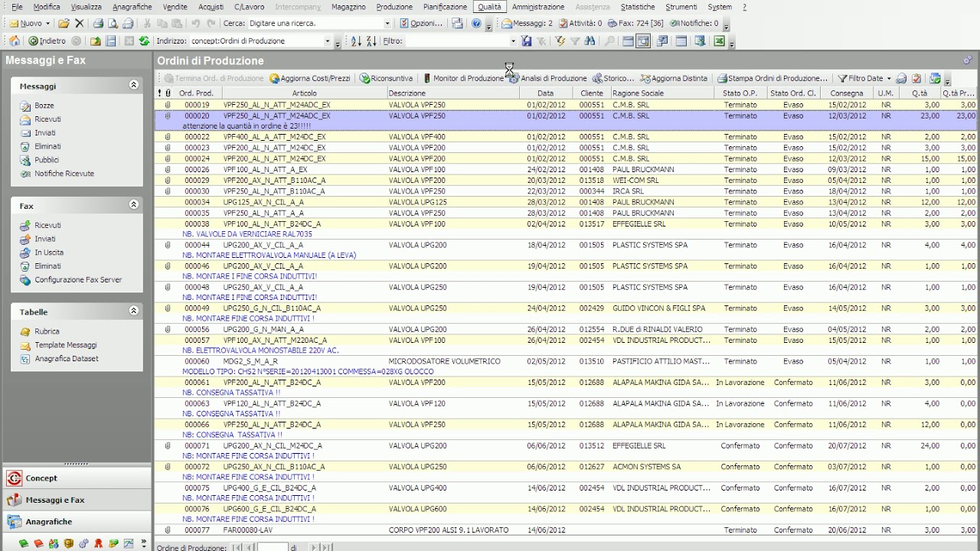The image size is (980, 551).
Task: Sort ascending A-Z icon
Action: pyautogui.click(x=356, y=41)
